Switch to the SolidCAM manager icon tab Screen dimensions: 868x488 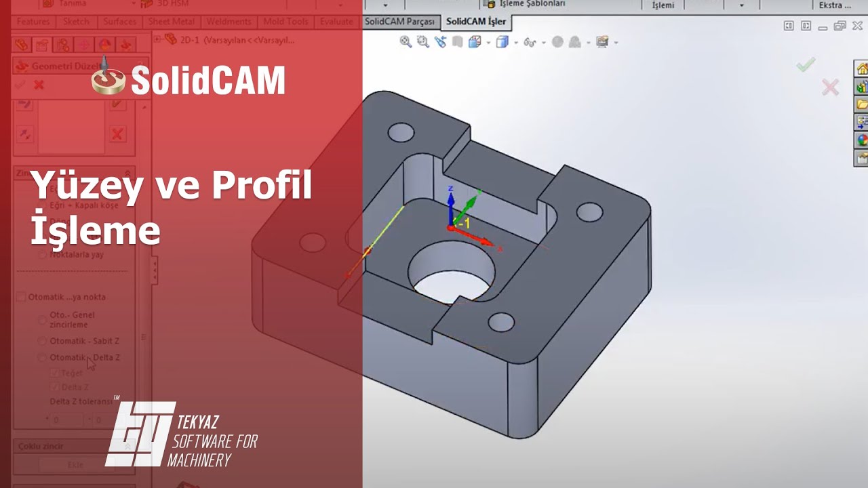tap(126, 45)
